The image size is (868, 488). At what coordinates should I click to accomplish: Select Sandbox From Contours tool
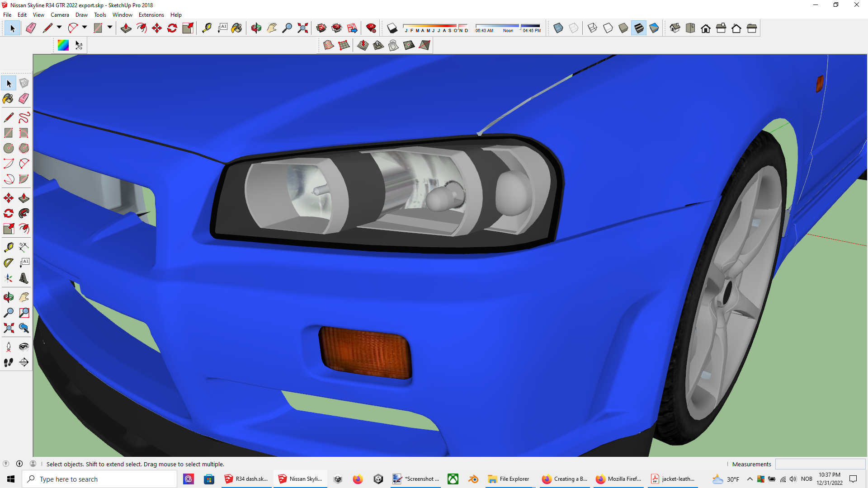[329, 45]
